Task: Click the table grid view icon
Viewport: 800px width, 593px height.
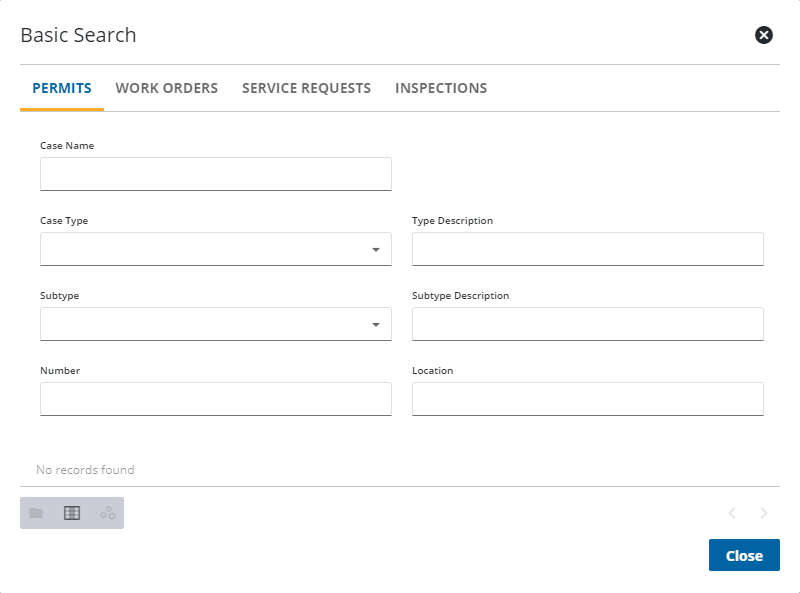Action: point(72,513)
